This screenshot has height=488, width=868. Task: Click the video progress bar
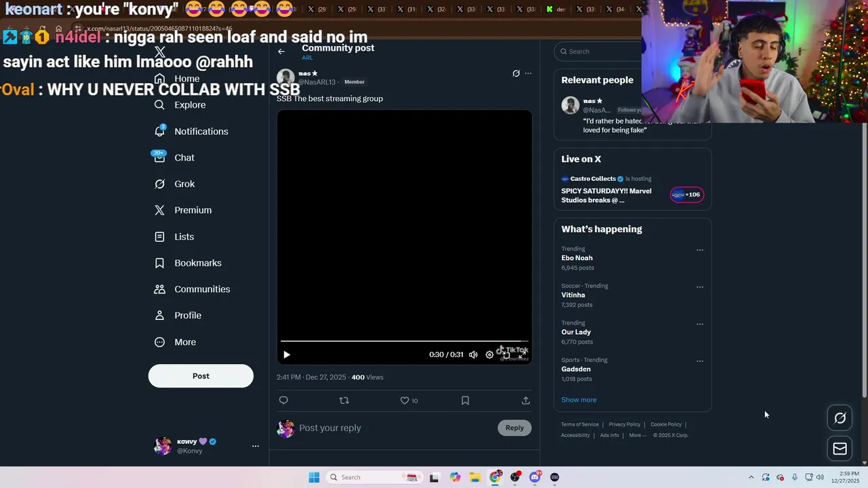(x=405, y=341)
